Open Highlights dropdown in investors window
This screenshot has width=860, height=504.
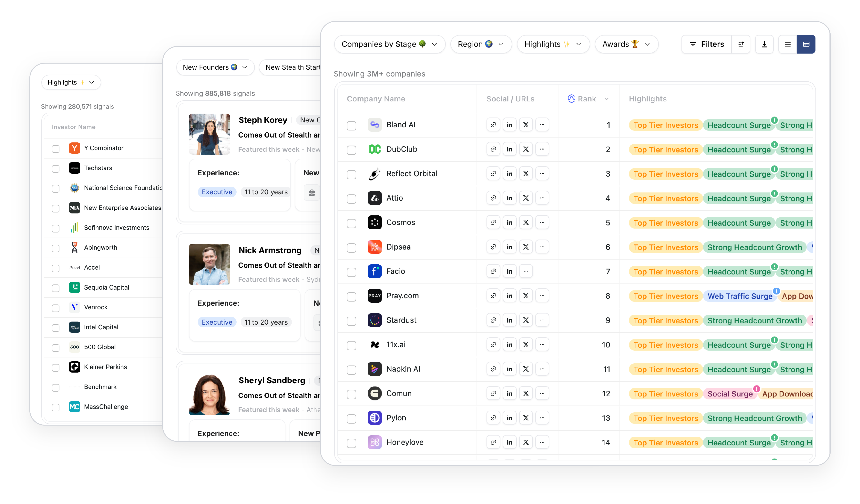(x=71, y=82)
